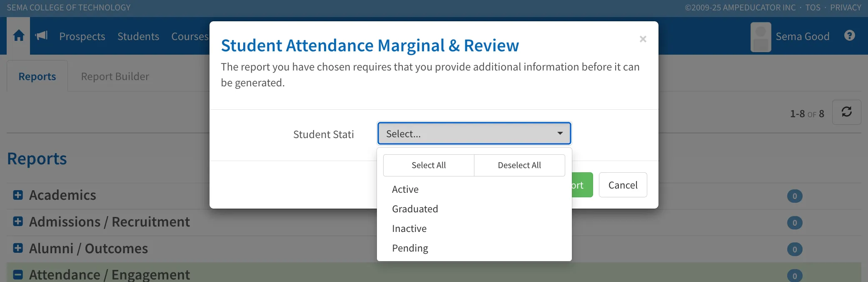Open the Prospects menu item
Image resolution: width=868 pixels, height=282 pixels.
(82, 36)
